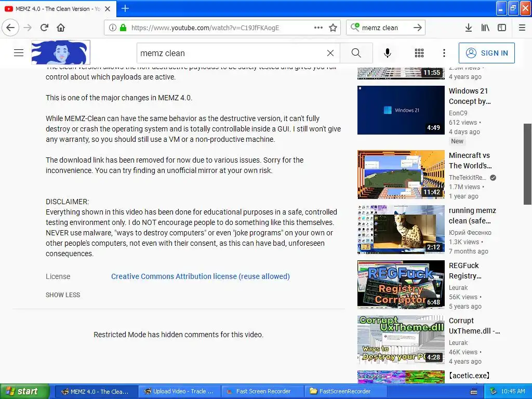Collapse the description with SHOW LESS
The image size is (532, 399).
click(x=63, y=295)
